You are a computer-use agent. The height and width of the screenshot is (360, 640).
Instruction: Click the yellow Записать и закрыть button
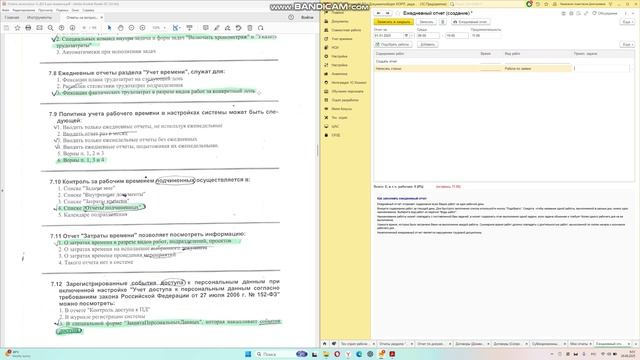[393, 22]
